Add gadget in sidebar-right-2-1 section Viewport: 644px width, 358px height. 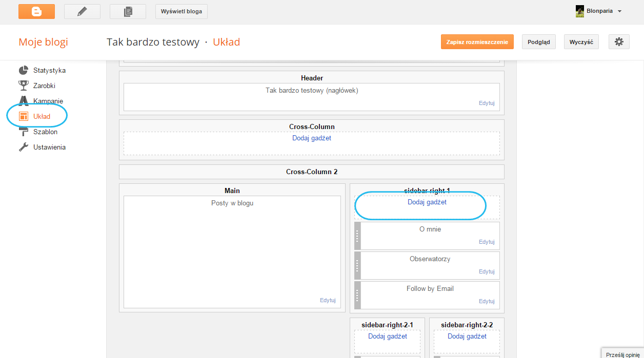click(388, 336)
